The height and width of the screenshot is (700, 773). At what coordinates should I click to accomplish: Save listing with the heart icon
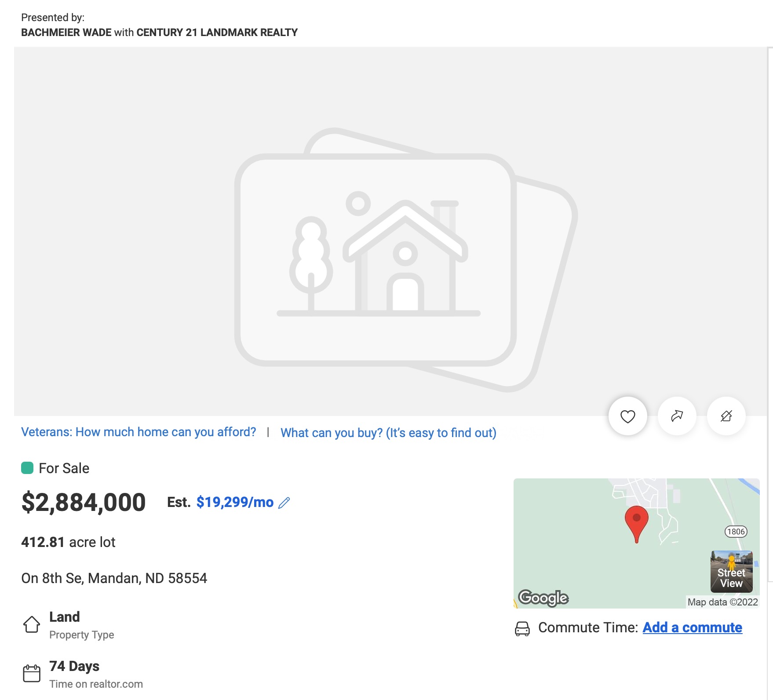tap(627, 416)
